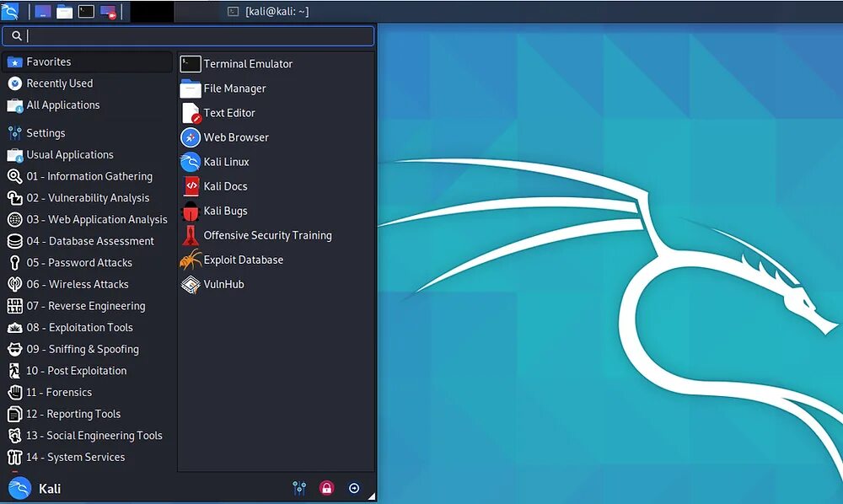This screenshot has width=843, height=504.
Task: Open Kali Bugs ladybug entry
Action: [276, 211]
